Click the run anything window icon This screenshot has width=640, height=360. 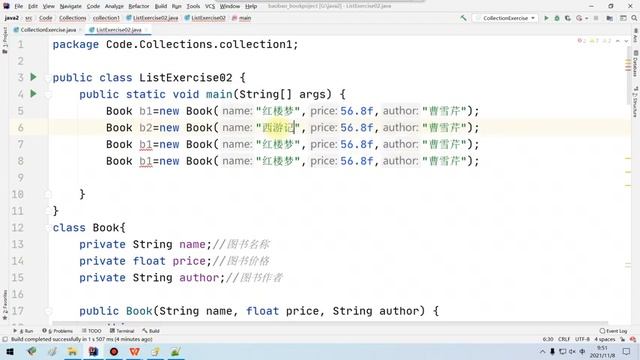pos(623,18)
